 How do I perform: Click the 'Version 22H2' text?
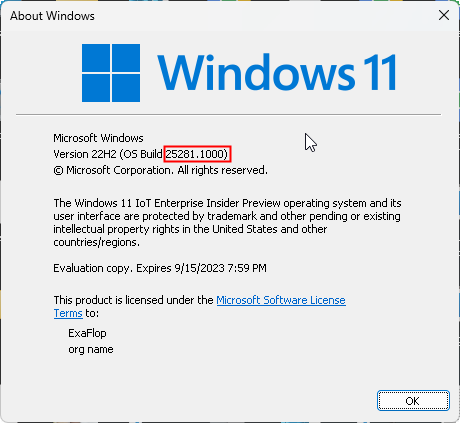[x=85, y=154]
